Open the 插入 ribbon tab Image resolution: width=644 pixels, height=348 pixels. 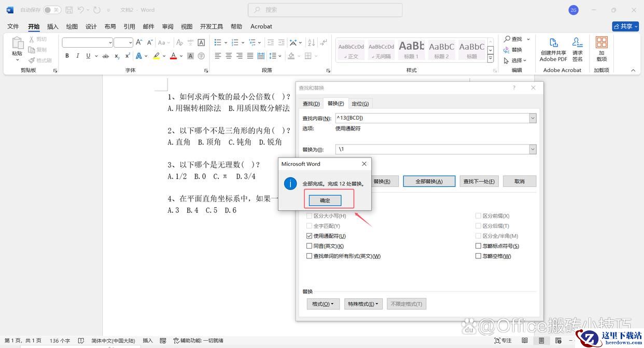pyautogui.click(x=53, y=26)
